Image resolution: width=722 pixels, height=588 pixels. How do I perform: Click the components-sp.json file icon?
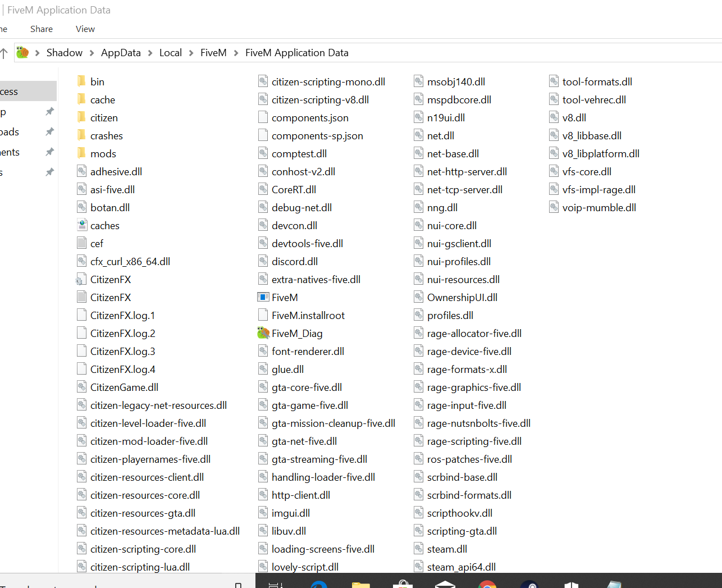(263, 135)
